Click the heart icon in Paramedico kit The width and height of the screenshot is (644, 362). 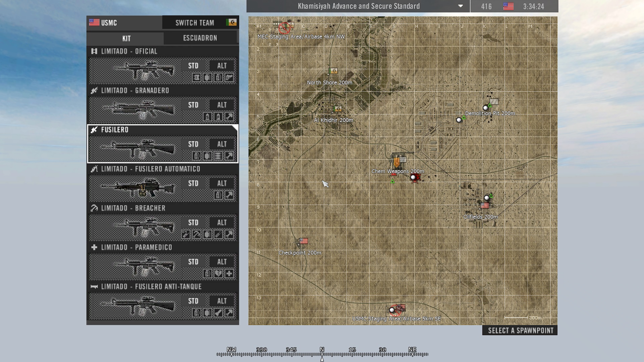click(218, 274)
